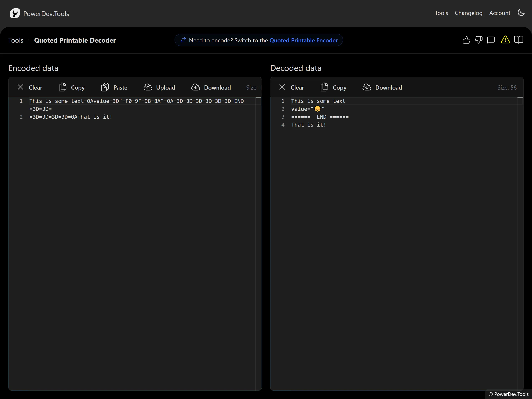The height and width of the screenshot is (399, 532).
Task: Click the copy icon in Encoded data toolbar
Action: point(63,87)
